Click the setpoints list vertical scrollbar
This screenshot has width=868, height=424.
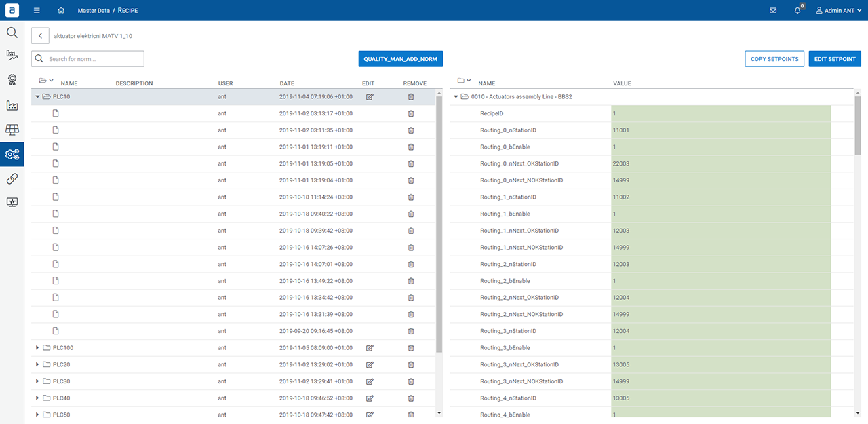pos(857,126)
